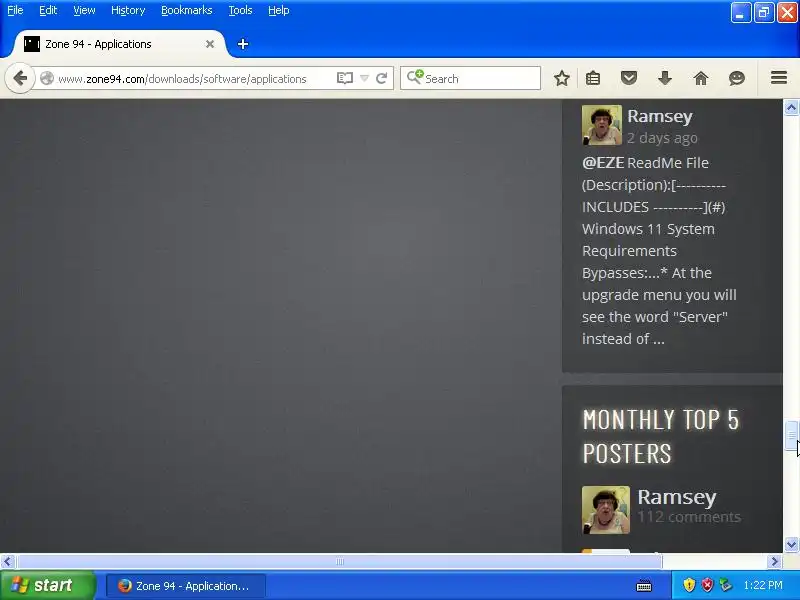The image size is (800, 600).
Task: Click the MONTHLY TOP 5 POSTERS heading
Action: pos(661,437)
